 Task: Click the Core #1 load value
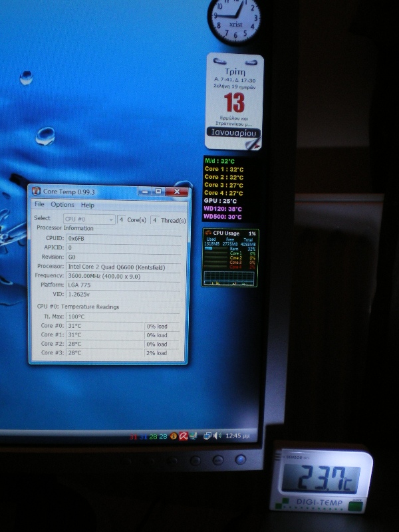162,335
